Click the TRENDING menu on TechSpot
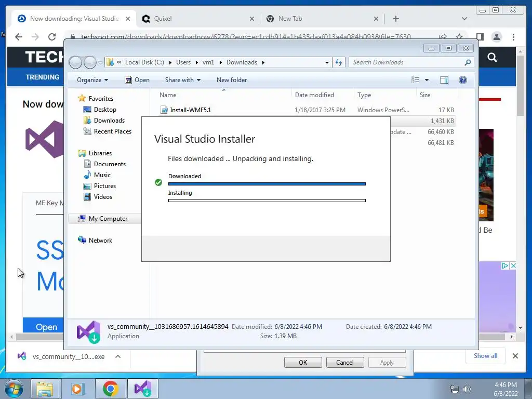Image resolution: width=532 pixels, height=399 pixels. (x=43, y=77)
